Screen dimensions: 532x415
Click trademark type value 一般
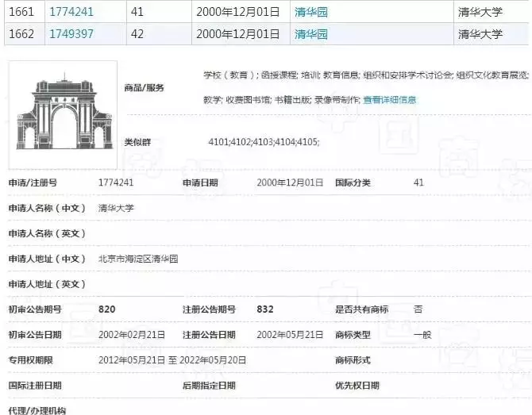[422, 335]
